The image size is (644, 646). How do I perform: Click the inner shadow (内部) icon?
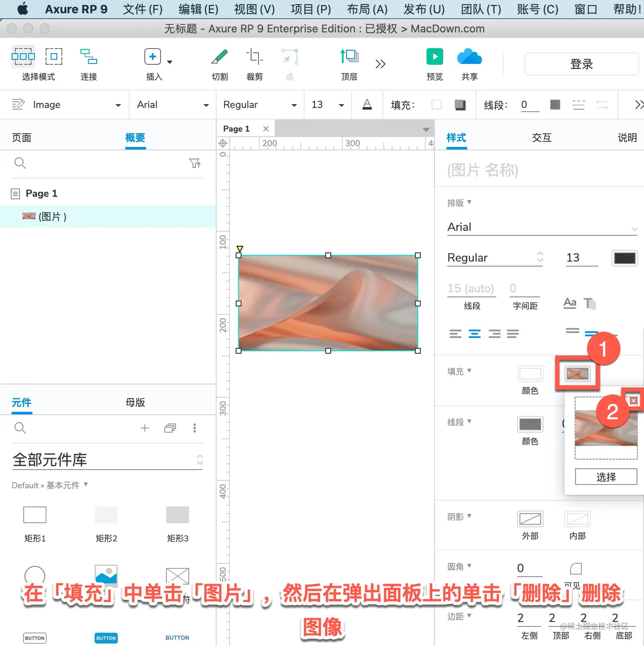pos(578,519)
